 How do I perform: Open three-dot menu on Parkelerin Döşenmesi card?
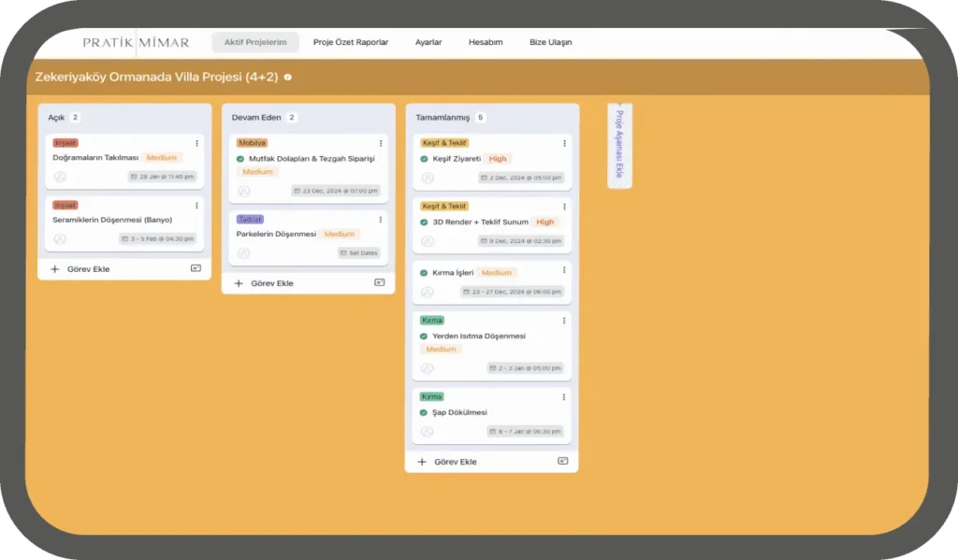pyautogui.click(x=380, y=220)
